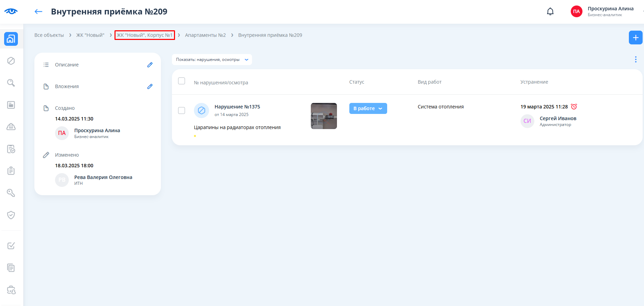The height and width of the screenshot is (306, 644).
Task: Select all rows with header checkbox
Action: pyautogui.click(x=182, y=81)
